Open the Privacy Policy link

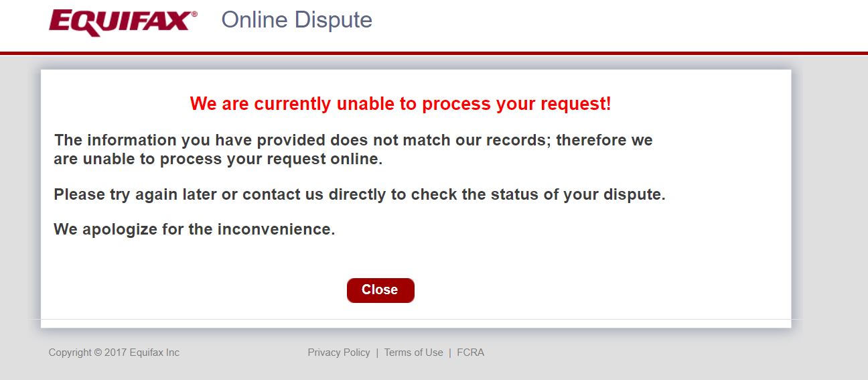(338, 353)
